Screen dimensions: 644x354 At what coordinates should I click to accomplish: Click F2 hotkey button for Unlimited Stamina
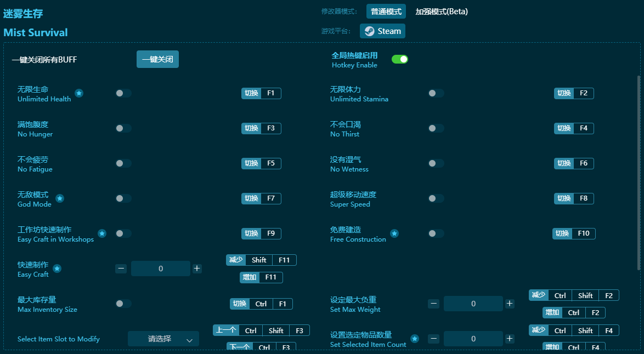tap(574, 93)
